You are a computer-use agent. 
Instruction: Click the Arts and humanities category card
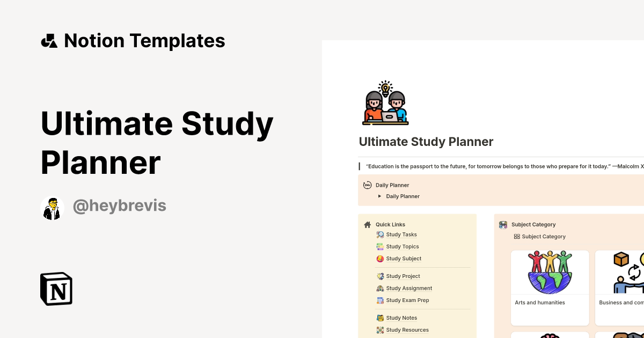click(x=550, y=288)
